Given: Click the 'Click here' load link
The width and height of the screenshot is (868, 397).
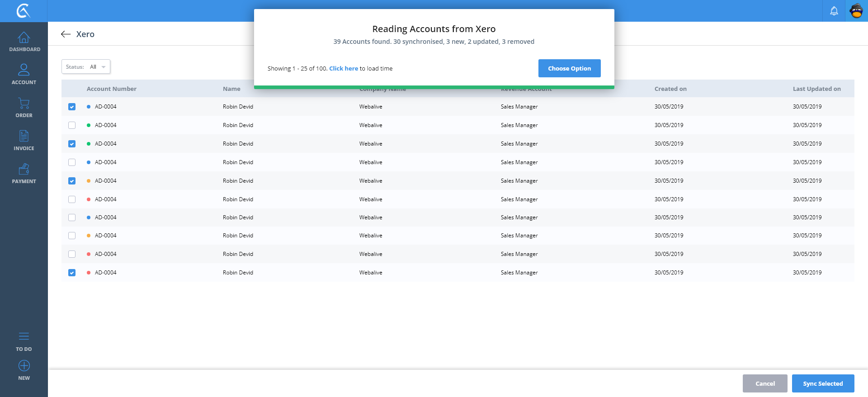Looking at the screenshot, I should [x=343, y=69].
